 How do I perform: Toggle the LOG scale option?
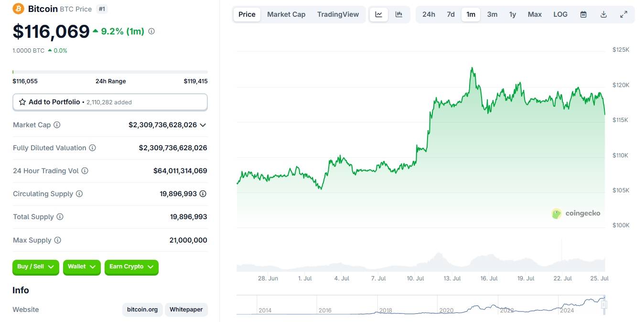point(560,14)
